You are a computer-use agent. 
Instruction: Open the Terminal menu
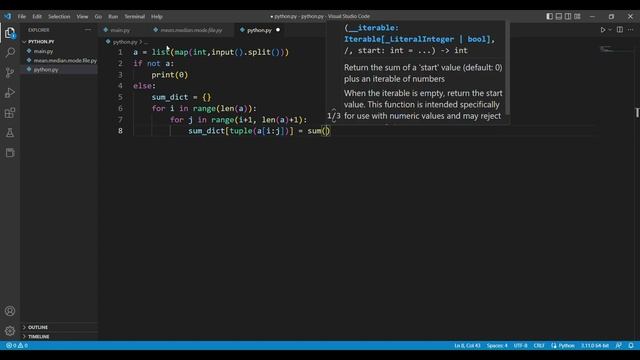[135, 16]
